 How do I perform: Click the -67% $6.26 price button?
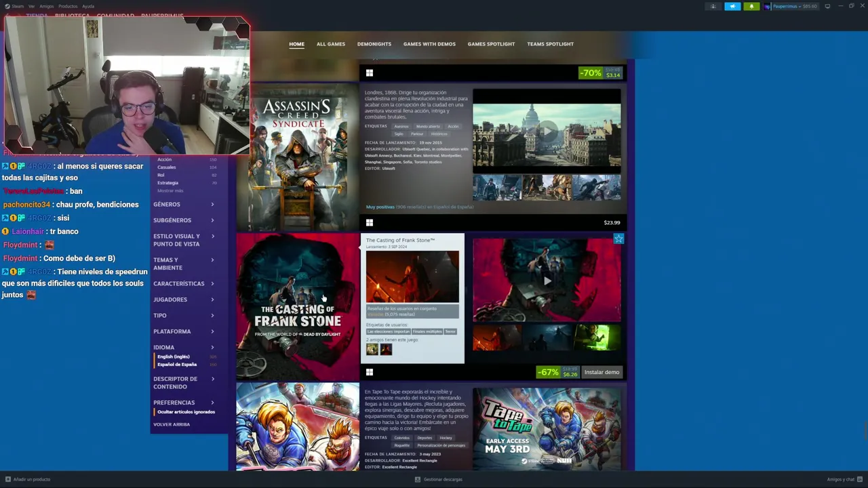tap(558, 372)
